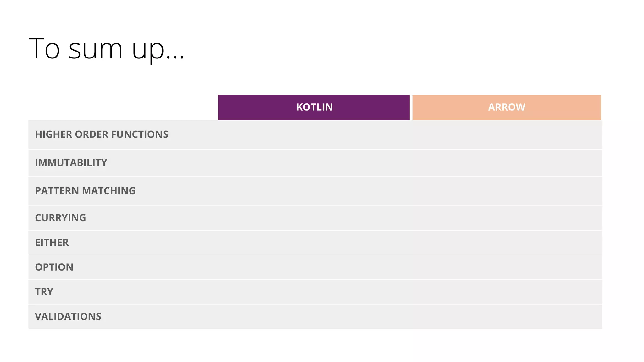Select the VALIDATIONS row label

pos(68,316)
